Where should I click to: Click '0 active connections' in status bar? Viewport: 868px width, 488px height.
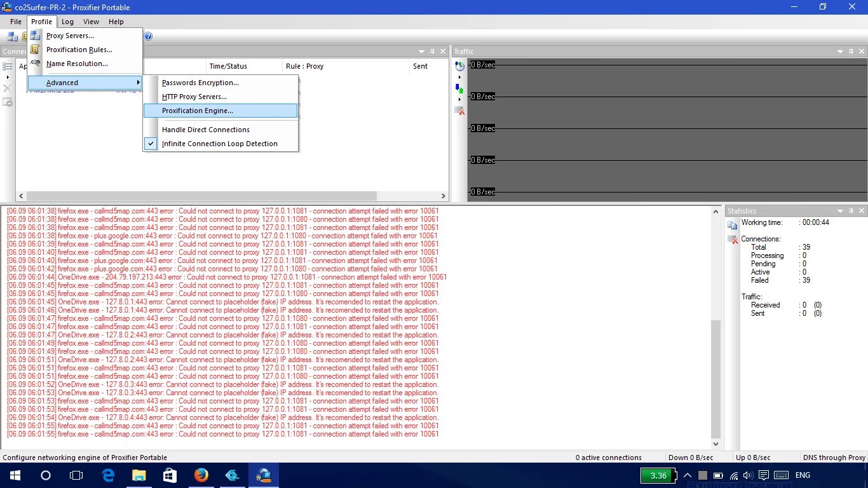point(609,457)
